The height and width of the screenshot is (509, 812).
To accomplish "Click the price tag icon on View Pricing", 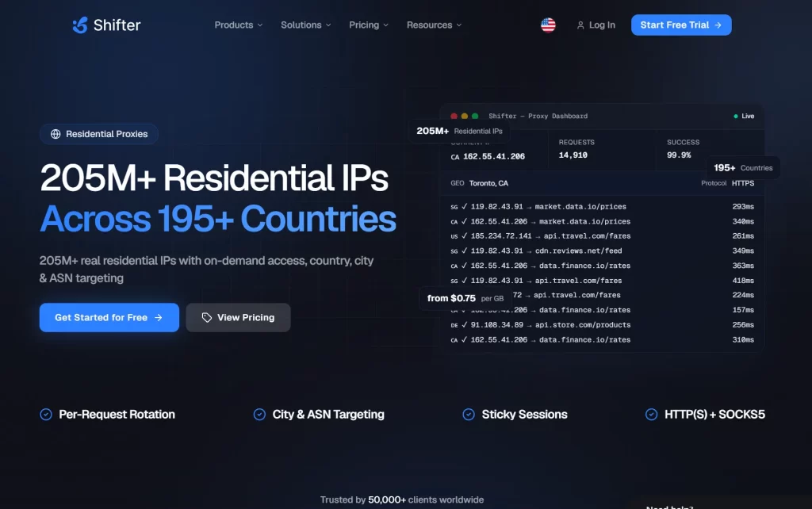I will pyautogui.click(x=207, y=317).
